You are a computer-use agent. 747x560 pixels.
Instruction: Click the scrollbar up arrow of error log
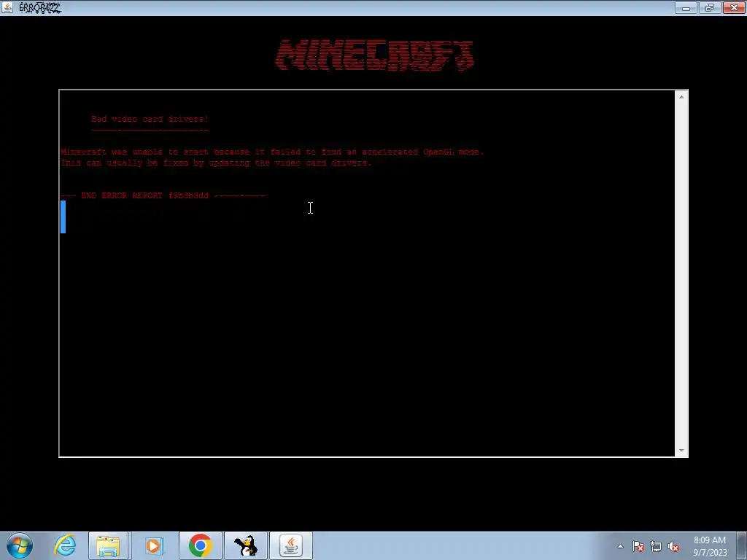tap(681, 97)
